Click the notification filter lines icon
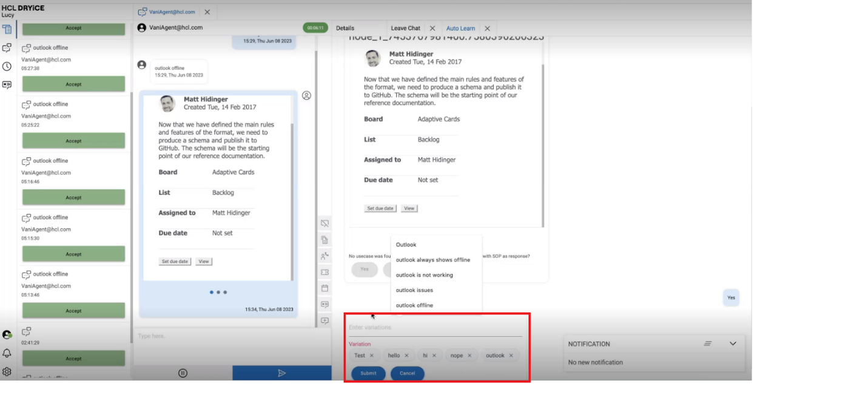868x412 pixels. [x=707, y=343]
